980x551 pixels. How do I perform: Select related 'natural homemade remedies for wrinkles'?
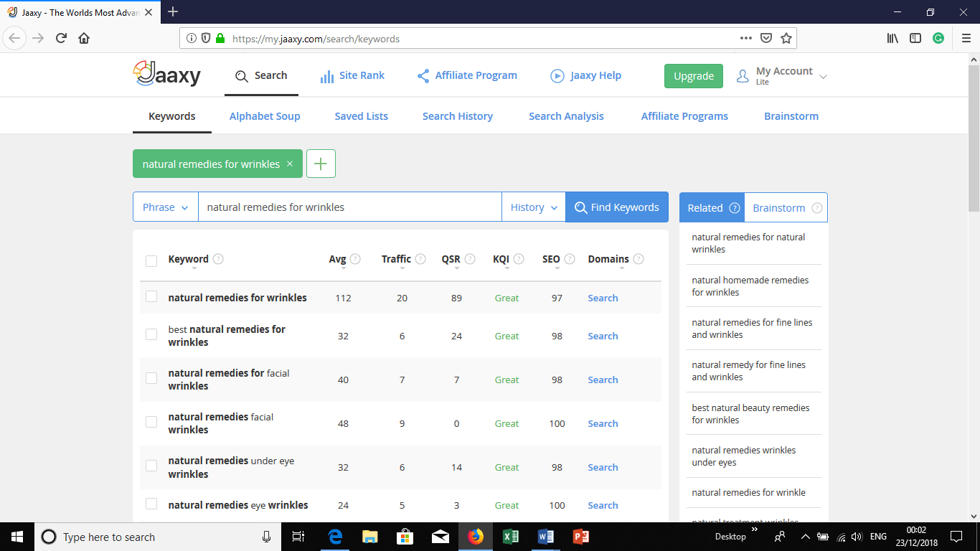(750, 286)
